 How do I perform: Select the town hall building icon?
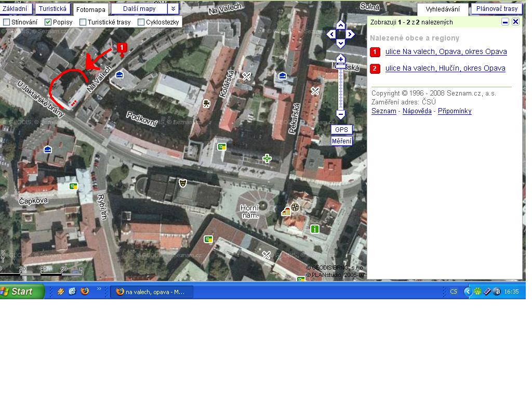[x=286, y=212]
